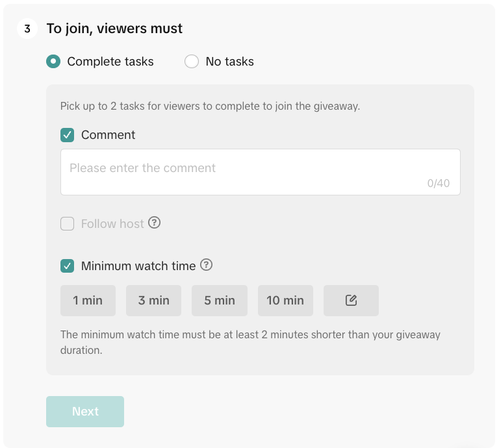Untick the Comment checkbox
Image resolution: width=499 pixels, height=448 pixels.
[x=67, y=135]
